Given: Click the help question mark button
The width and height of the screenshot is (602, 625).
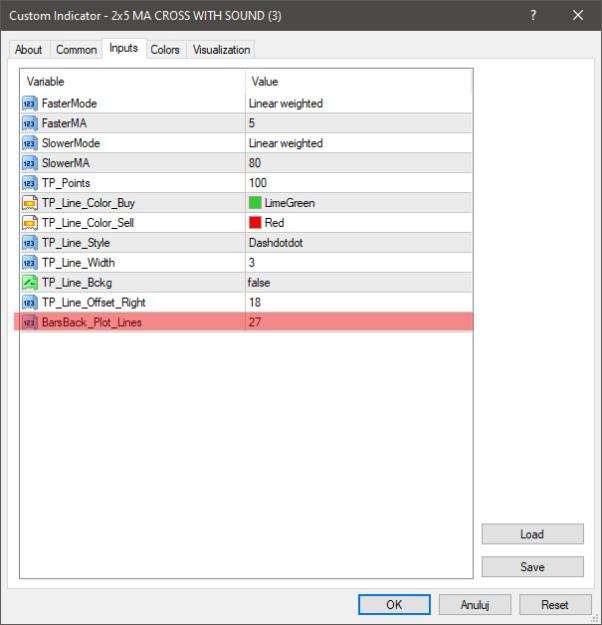Looking at the screenshot, I should pos(533,16).
